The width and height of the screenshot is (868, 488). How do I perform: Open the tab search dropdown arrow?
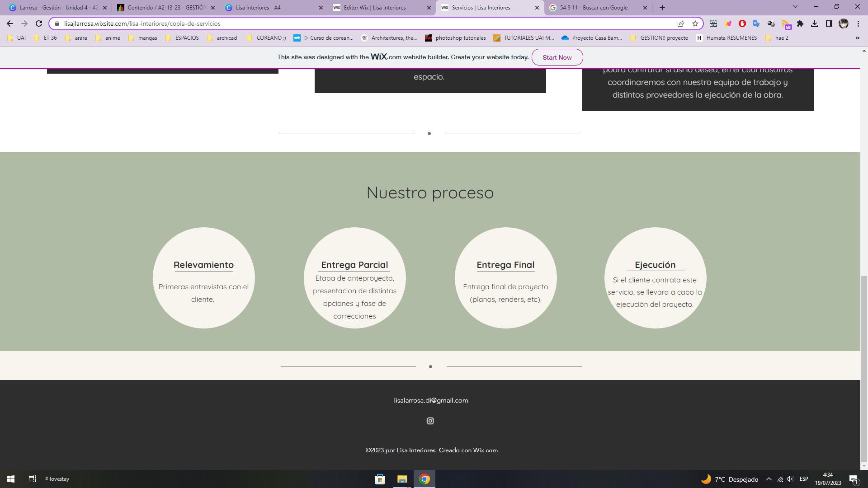click(x=795, y=7)
